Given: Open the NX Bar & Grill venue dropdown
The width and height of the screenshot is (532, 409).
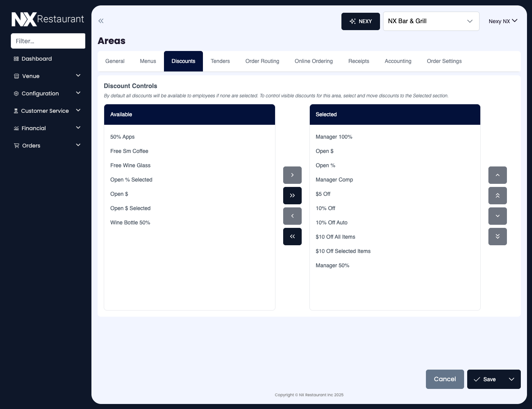Looking at the screenshot, I should (x=431, y=21).
